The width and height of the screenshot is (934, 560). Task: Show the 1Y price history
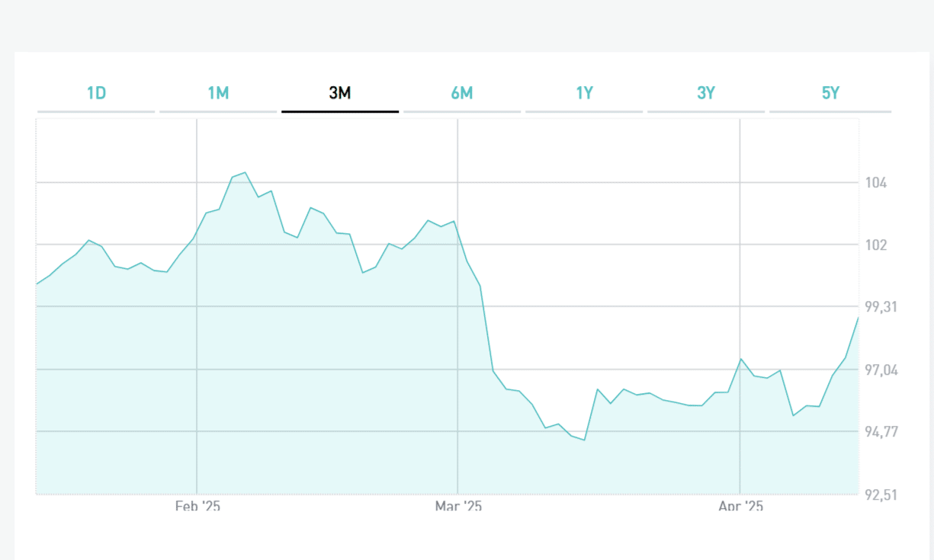click(x=584, y=94)
